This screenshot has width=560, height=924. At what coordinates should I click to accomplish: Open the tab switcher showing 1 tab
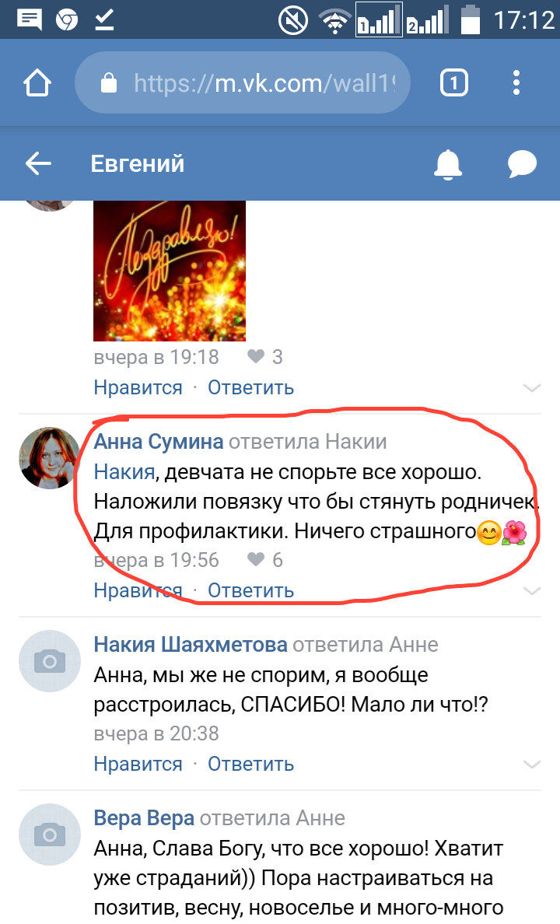[x=454, y=82]
